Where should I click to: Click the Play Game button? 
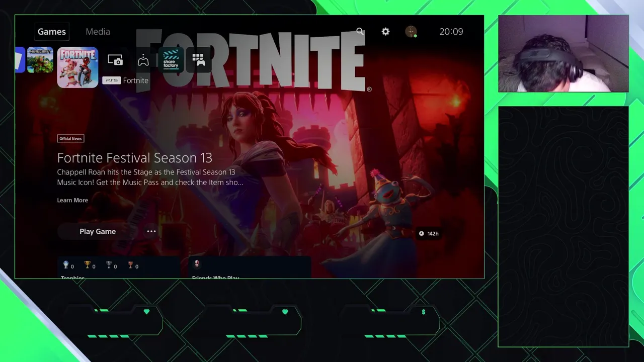tap(98, 231)
